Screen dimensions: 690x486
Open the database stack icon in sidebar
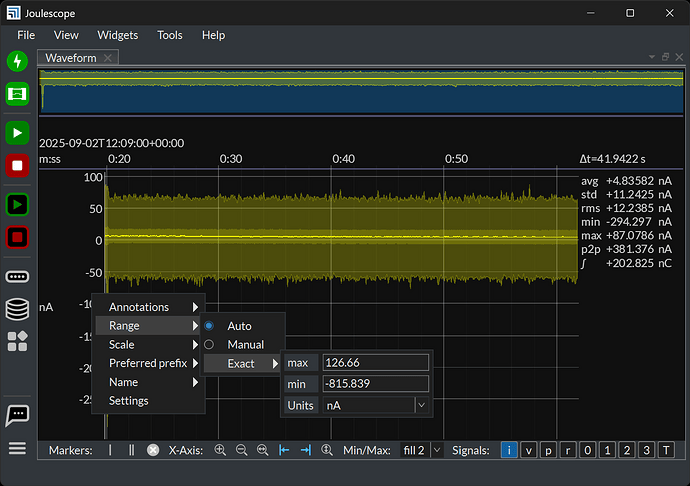17,309
